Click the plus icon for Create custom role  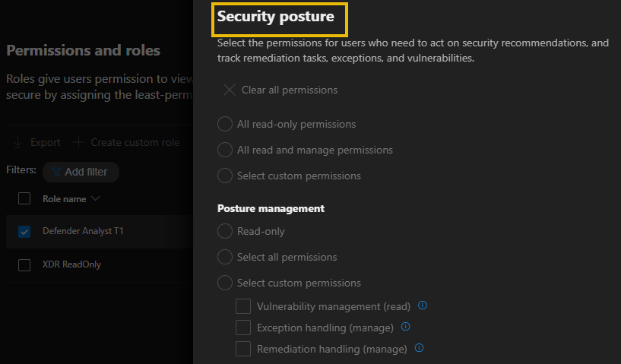click(x=78, y=142)
